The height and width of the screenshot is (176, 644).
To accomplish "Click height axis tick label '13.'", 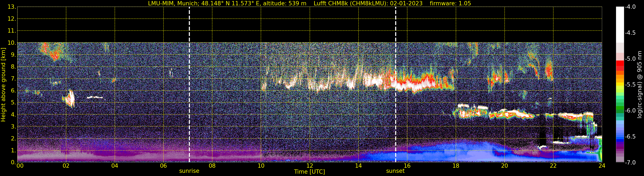I will click(12, 7).
